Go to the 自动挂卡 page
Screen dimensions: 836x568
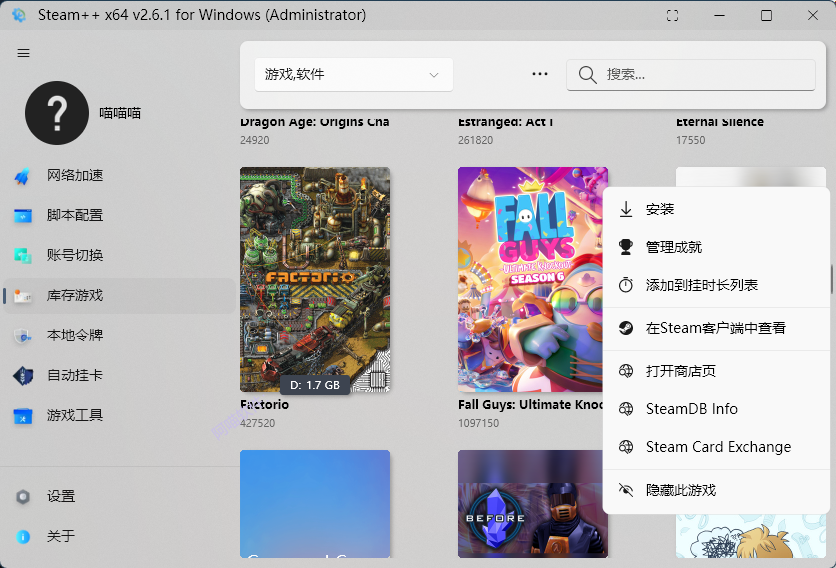pos(119,375)
